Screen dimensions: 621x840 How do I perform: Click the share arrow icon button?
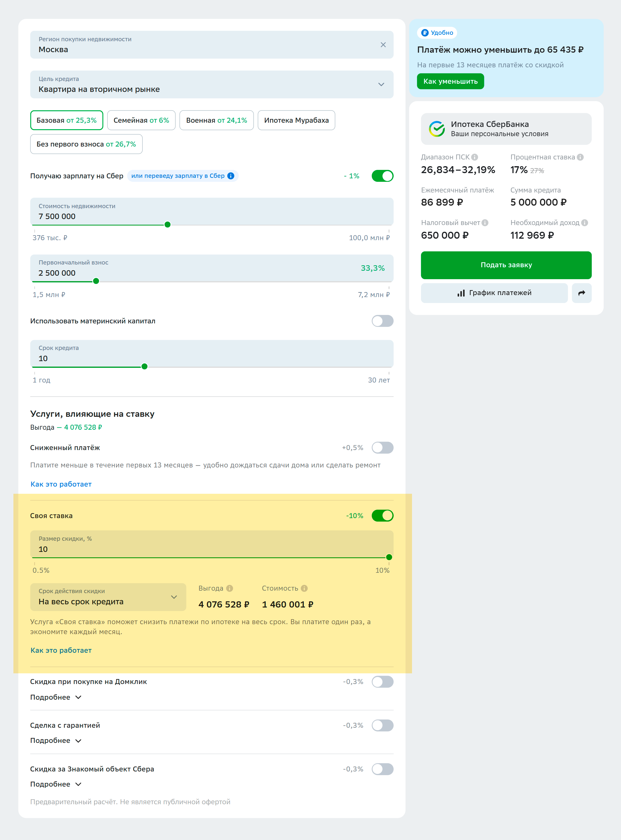tap(582, 293)
